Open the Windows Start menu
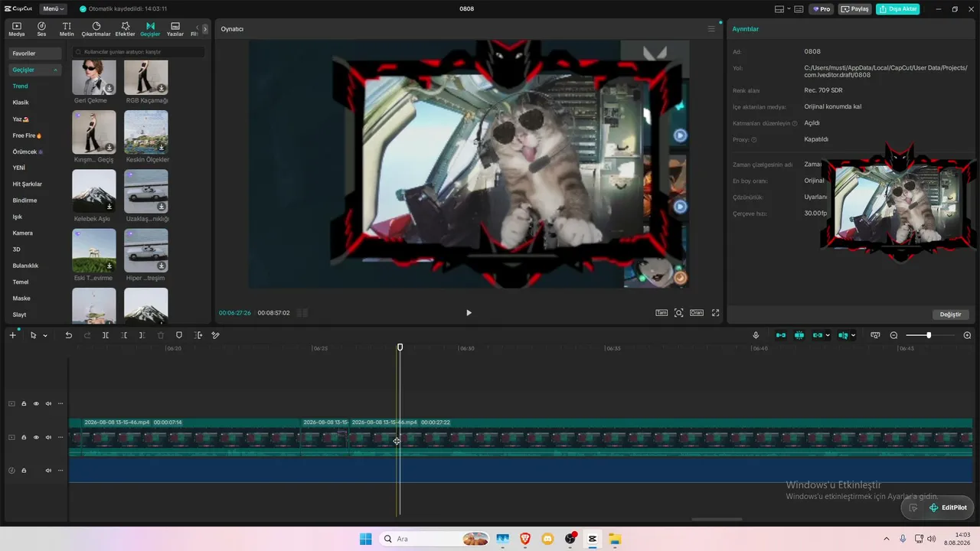Viewport: 980px width, 551px height. [366, 539]
